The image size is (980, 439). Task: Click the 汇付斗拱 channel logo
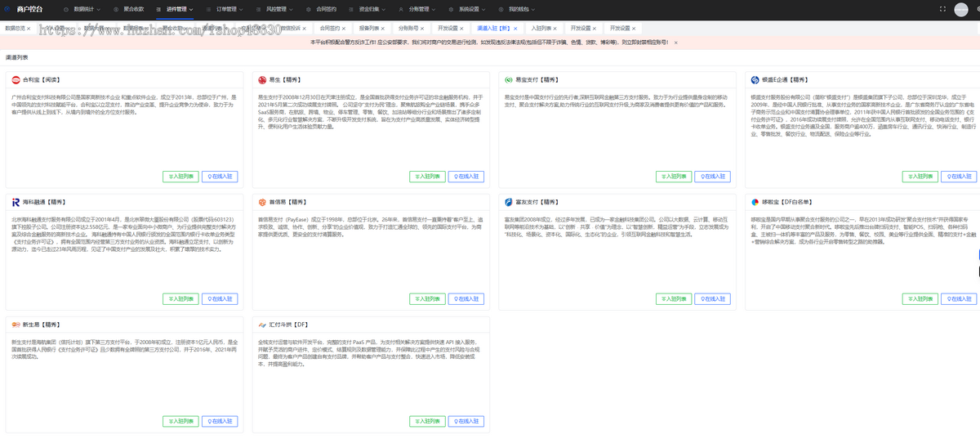click(263, 324)
